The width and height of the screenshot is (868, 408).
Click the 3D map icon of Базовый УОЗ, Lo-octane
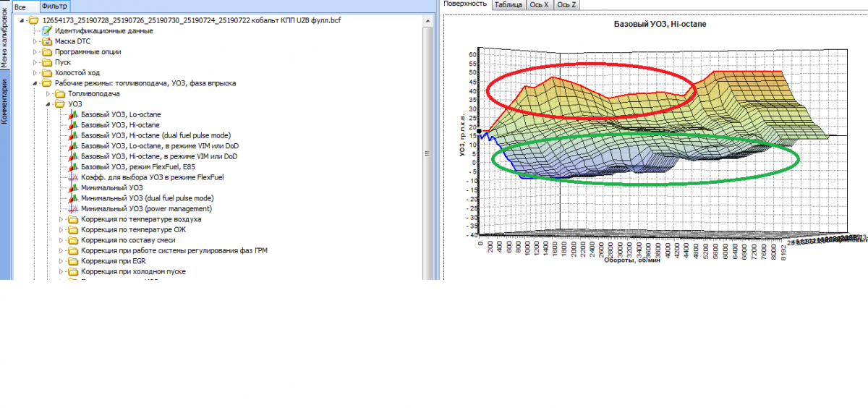pos(72,114)
